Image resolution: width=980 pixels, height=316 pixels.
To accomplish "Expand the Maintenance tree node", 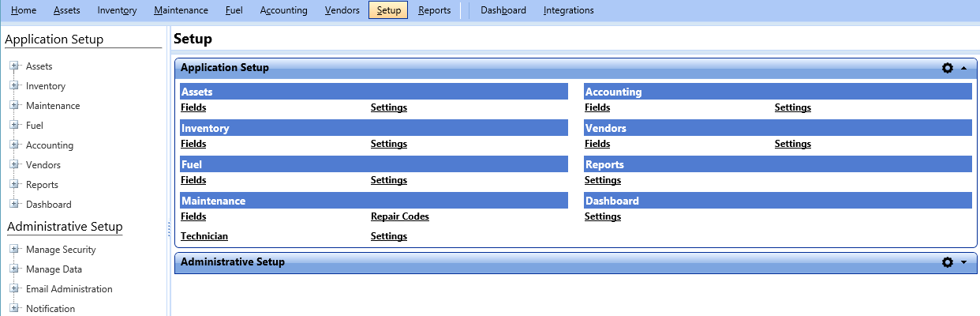I will pyautogui.click(x=14, y=106).
